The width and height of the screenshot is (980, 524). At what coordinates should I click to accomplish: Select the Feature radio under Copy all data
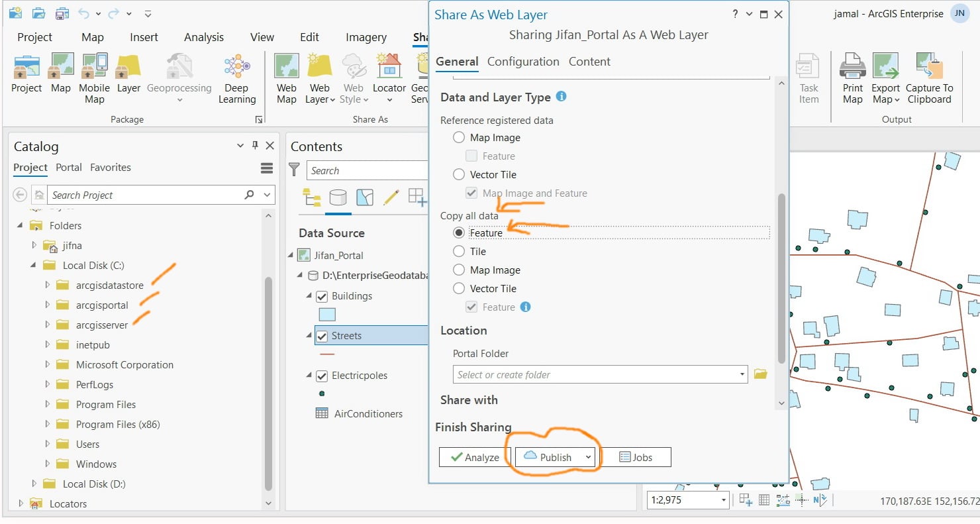click(459, 233)
